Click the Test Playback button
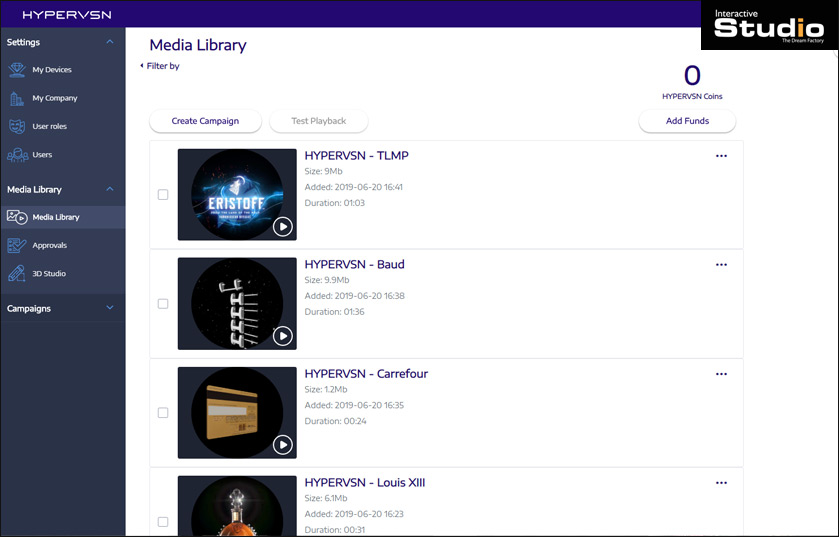The image size is (839, 537). 319,121
